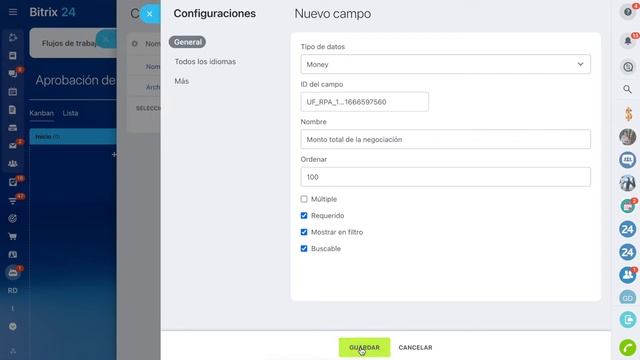The width and height of the screenshot is (640, 360).
Task: Click the sitemap icon at sidebar bottom
Action: tap(13, 351)
